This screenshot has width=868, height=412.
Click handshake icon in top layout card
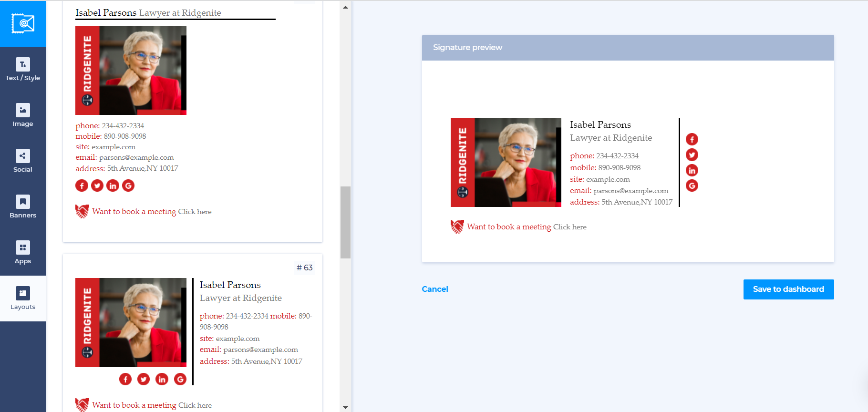[82, 211]
